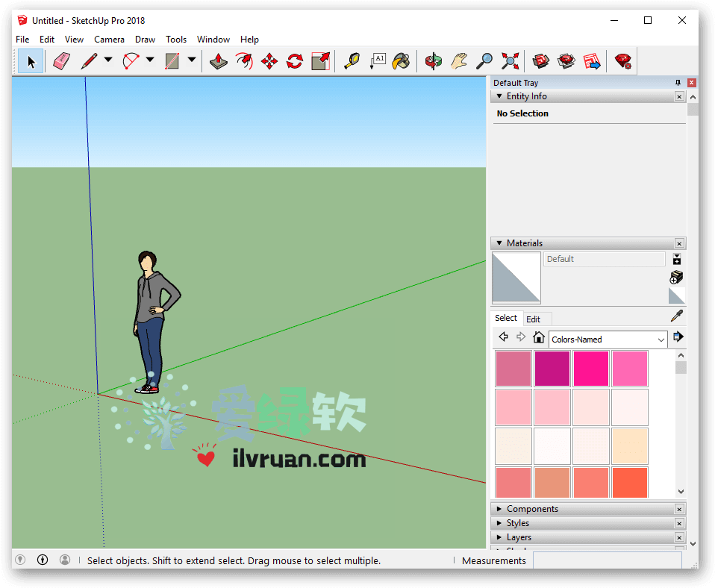Click the sign-in user icon

pos(65,560)
